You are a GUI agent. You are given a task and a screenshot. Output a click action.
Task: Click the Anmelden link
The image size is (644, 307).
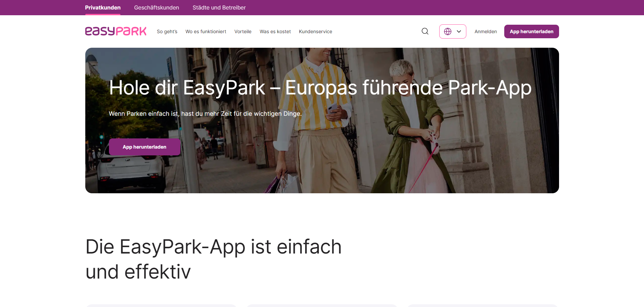coord(486,31)
